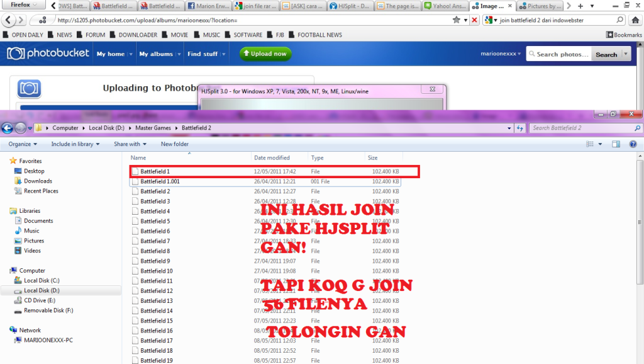Click in Search Battlefield 2 box
Viewport: 644px width, 364px height.
point(584,128)
